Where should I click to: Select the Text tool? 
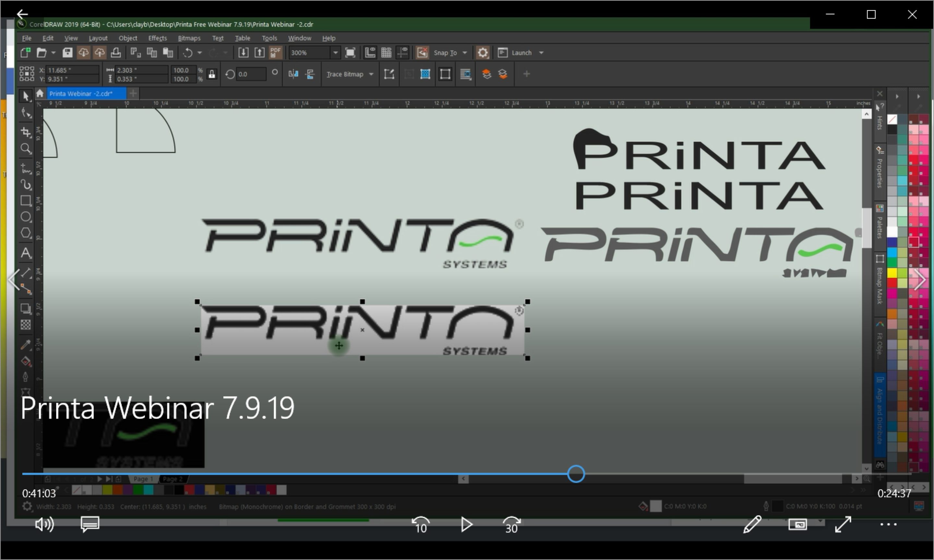[x=26, y=253]
